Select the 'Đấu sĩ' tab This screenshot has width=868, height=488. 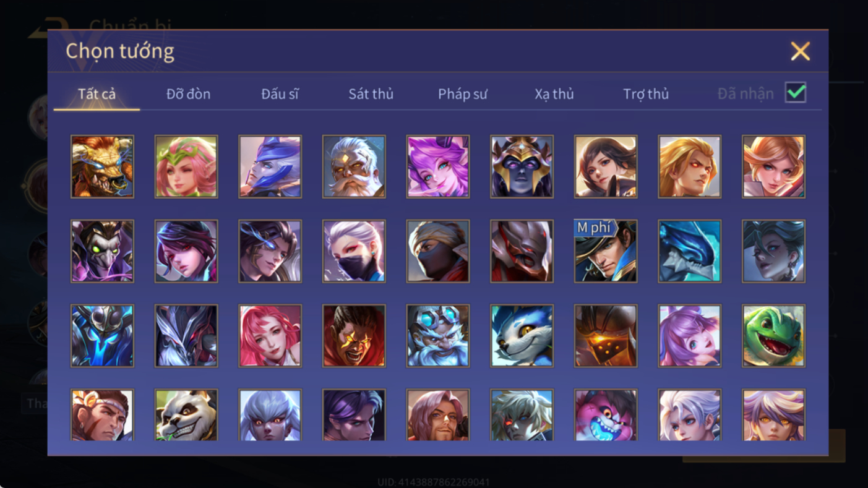[280, 94]
